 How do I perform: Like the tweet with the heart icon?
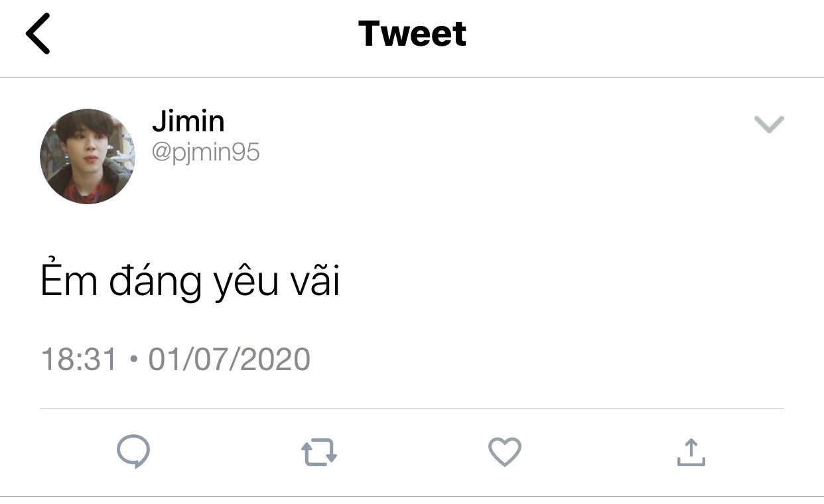pyautogui.click(x=505, y=452)
